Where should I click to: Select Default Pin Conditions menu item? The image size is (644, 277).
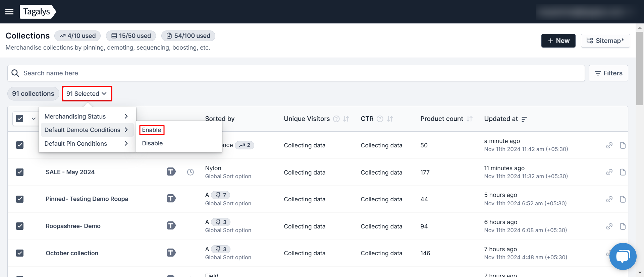tap(87, 143)
